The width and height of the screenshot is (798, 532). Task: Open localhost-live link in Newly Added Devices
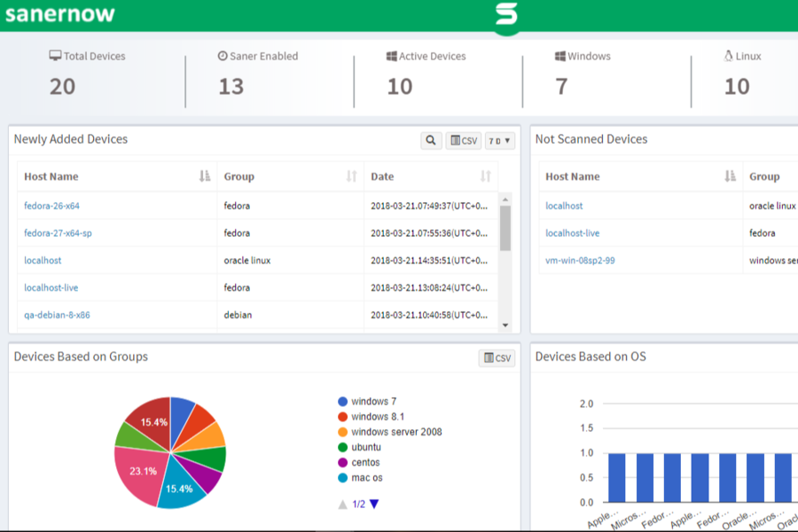[x=51, y=287]
